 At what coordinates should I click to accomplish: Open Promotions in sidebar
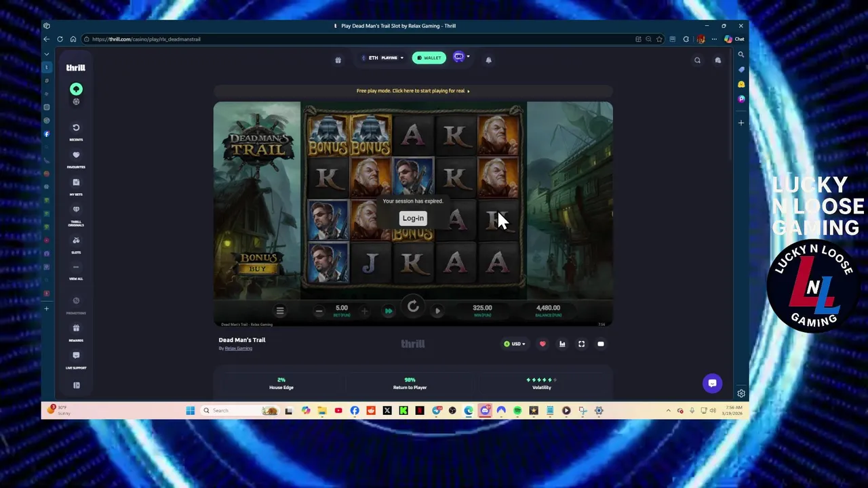tap(76, 304)
